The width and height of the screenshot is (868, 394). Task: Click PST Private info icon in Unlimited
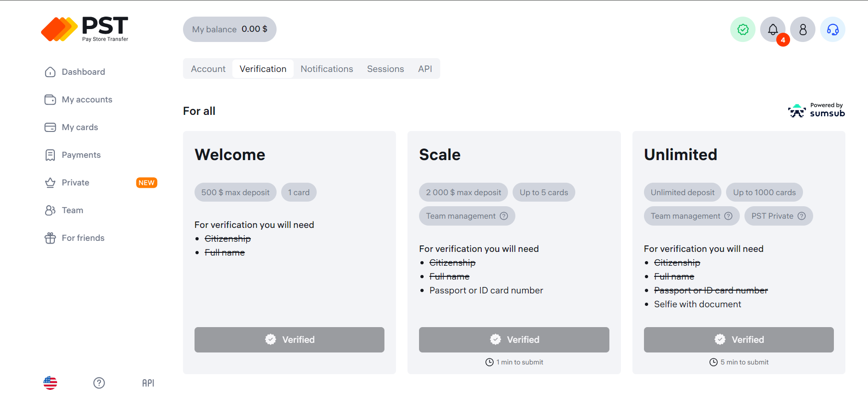[802, 216]
